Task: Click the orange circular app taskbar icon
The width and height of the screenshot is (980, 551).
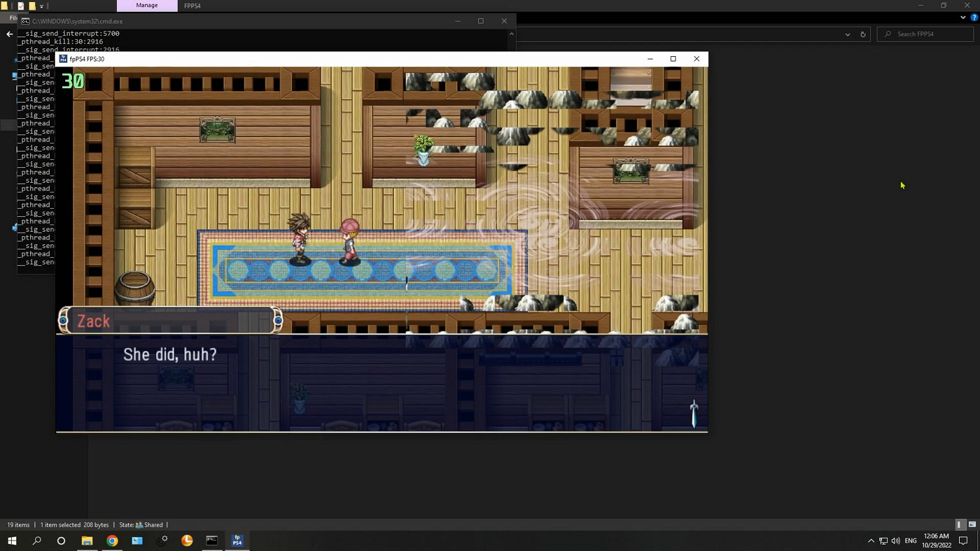Action: click(x=187, y=541)
